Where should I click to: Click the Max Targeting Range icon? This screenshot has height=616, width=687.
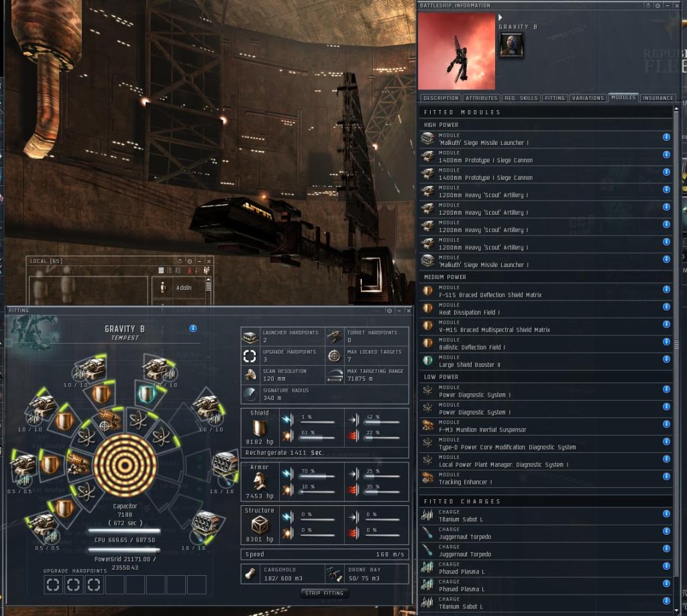pos(335,375)
